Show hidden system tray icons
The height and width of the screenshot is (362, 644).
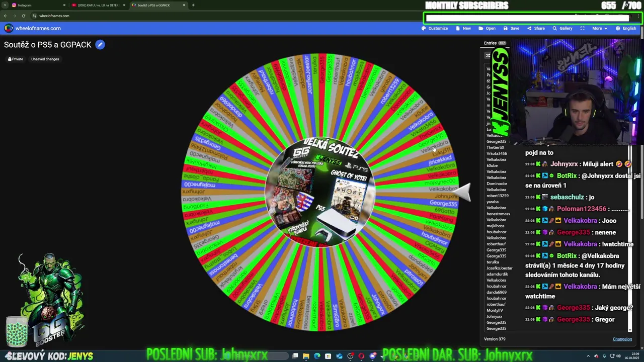588,356
